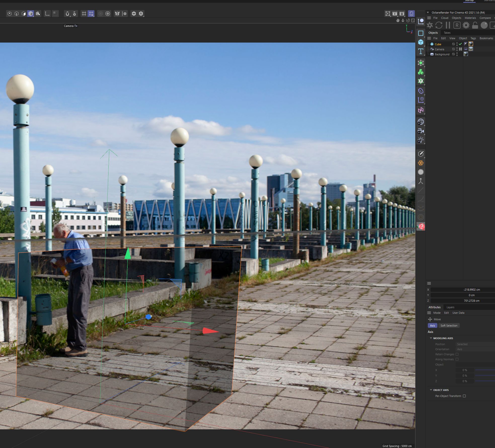Image resolution: width=495 pixels, height=448 pixels.
Task: Click the X coordinate field -218.9902 cm
Action: coord(471,290)
